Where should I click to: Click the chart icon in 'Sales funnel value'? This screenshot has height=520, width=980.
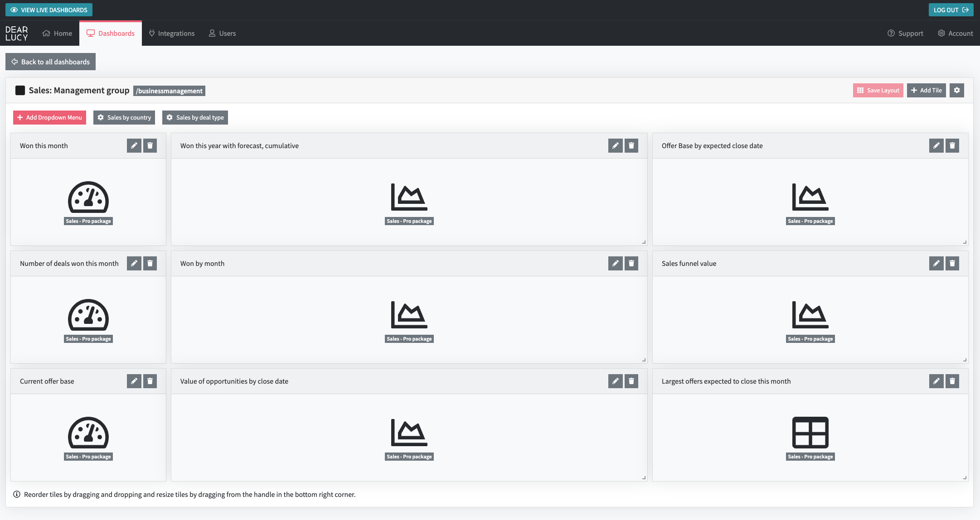click(x=810, y=315)
